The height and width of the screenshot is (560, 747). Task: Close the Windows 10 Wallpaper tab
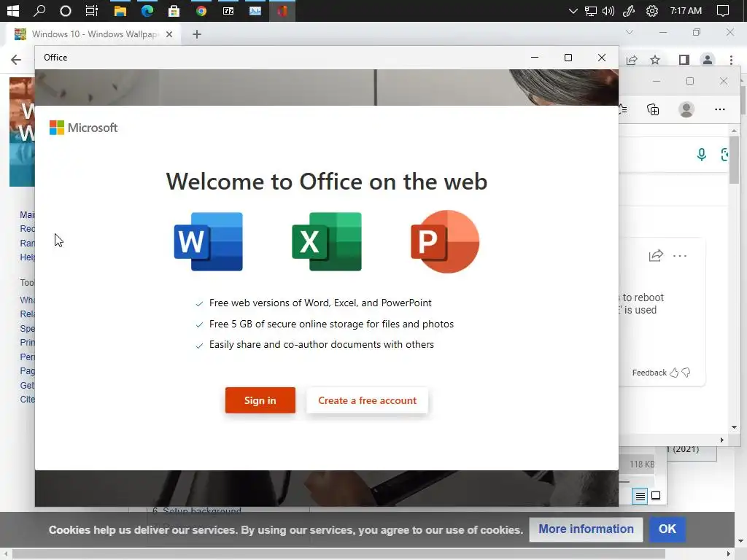pos(169,34)
